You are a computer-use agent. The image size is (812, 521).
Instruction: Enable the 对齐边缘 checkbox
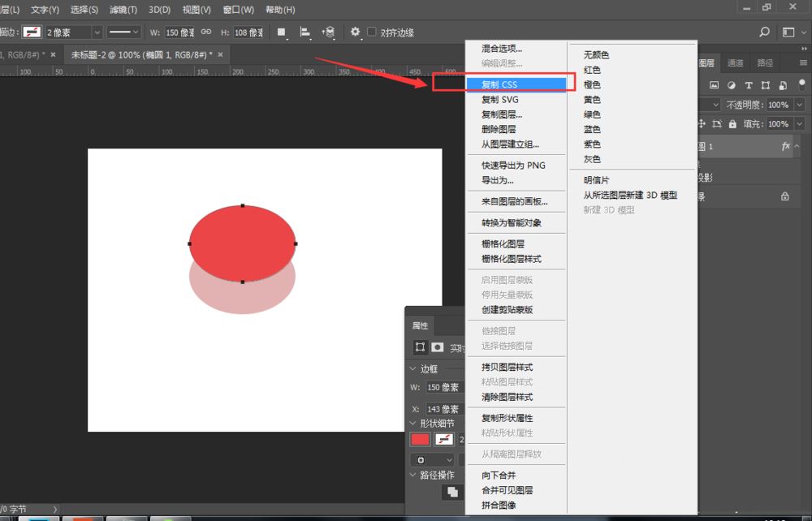pos(371,32)
